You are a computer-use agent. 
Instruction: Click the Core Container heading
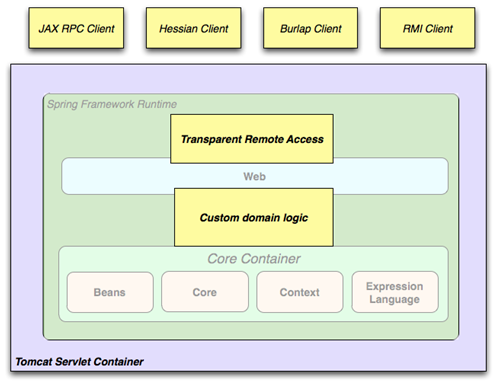[x=254, y=259]
